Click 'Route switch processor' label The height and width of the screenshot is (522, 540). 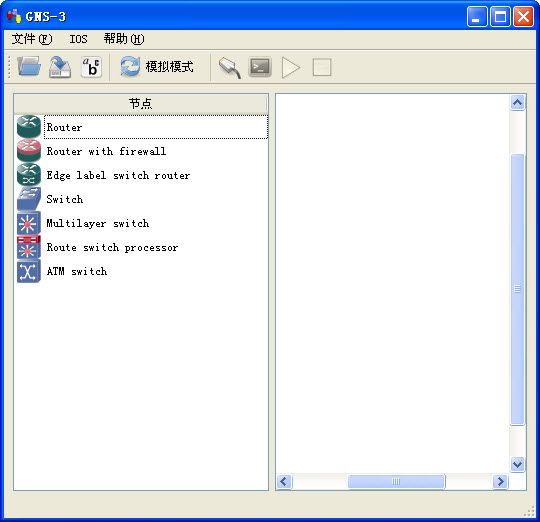coord(112,248)
